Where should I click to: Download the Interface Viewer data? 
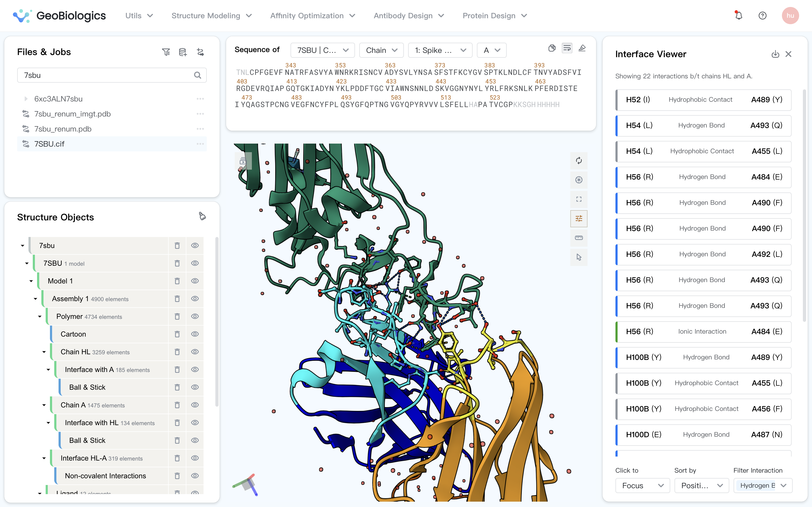click(x=775, y=54)
